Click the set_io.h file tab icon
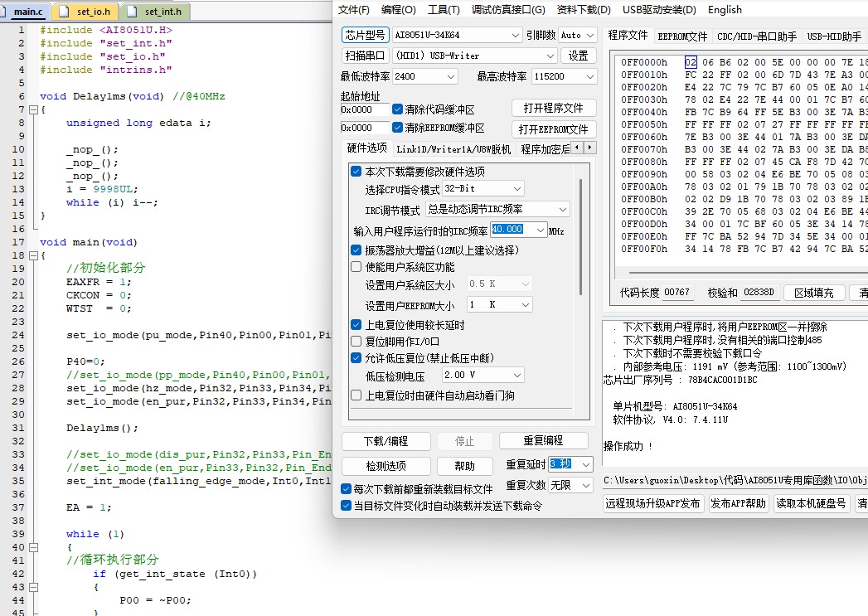Image resolution: width=868 pixels, height=616 pixels. point(64,11)
